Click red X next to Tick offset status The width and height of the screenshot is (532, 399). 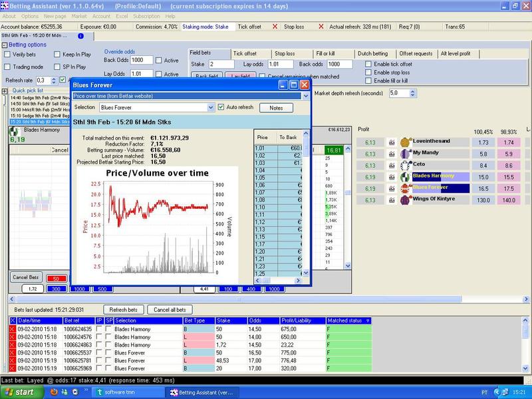click(x=275, y=27)
